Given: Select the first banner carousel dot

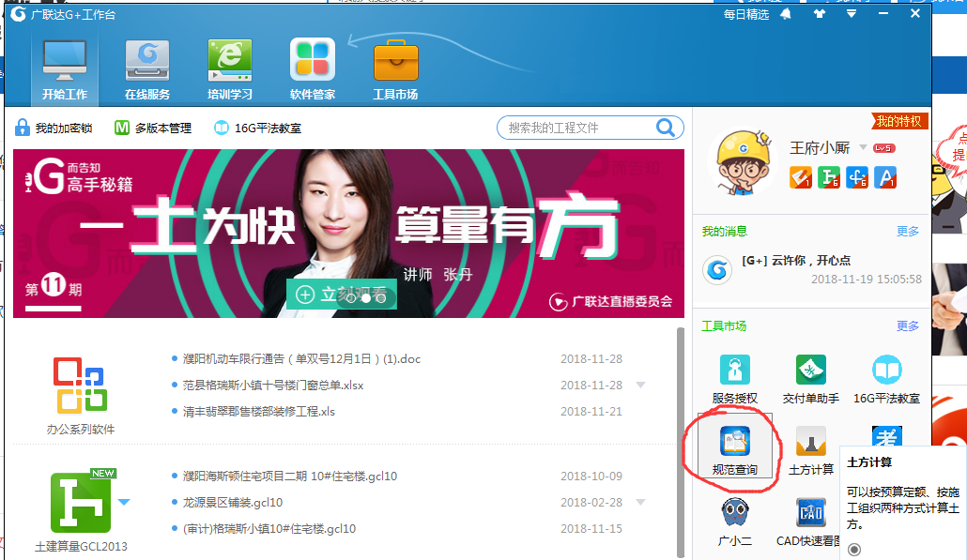Looking at the screenshot, I should pyautogui.click(x=351, y=298).
